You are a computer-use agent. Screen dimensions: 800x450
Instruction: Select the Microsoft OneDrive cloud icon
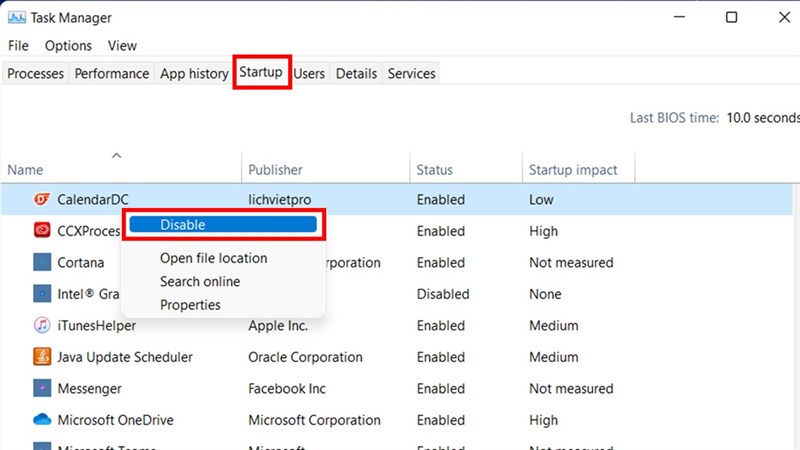pos(42,420)
